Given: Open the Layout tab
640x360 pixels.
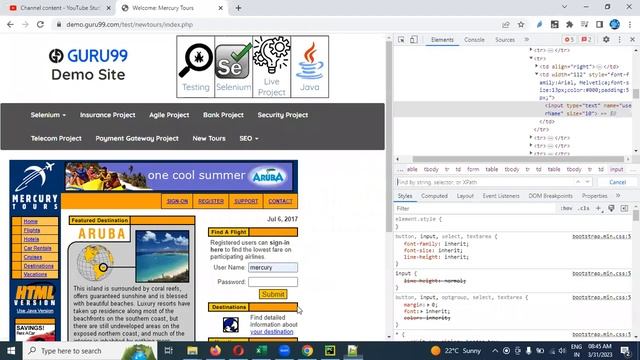Looking at the screenshot, I should [x=465, y=196].
